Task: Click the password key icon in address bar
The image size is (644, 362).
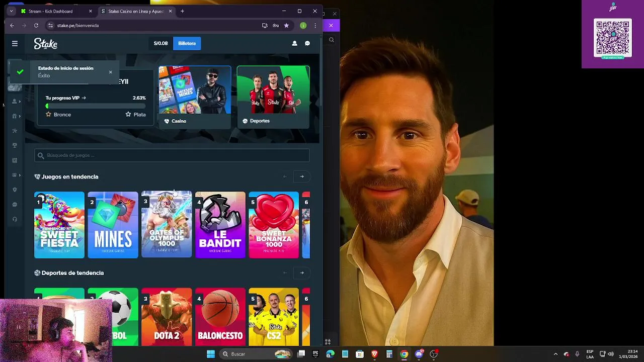Action: [x=276, y=25]
